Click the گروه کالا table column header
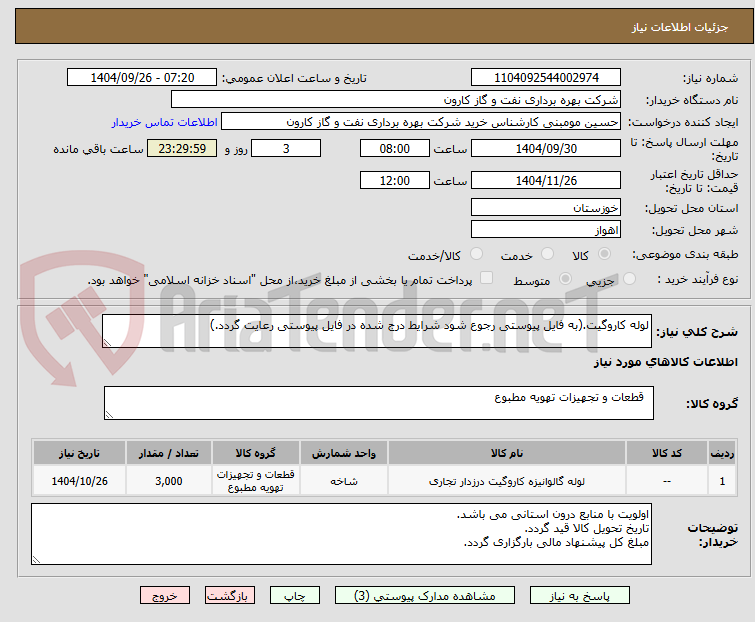Viewport: 755px width, 622px height. (x=256, y=453)
